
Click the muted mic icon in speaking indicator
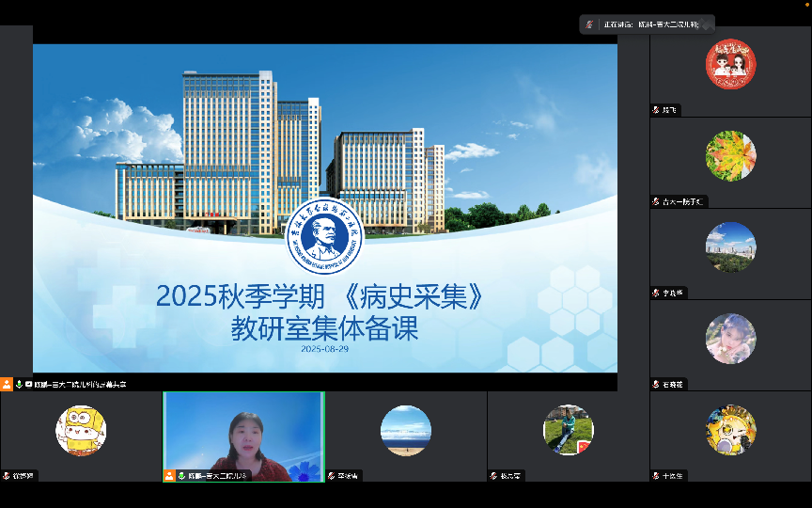[x=589, y=24]
